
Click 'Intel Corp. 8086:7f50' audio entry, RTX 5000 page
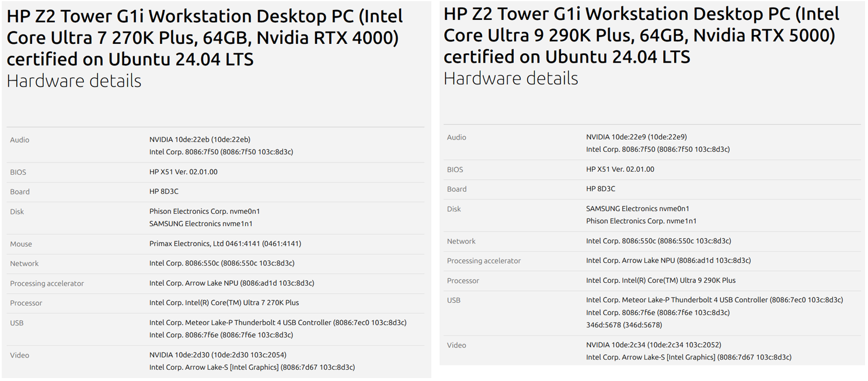tap(658, 150)
